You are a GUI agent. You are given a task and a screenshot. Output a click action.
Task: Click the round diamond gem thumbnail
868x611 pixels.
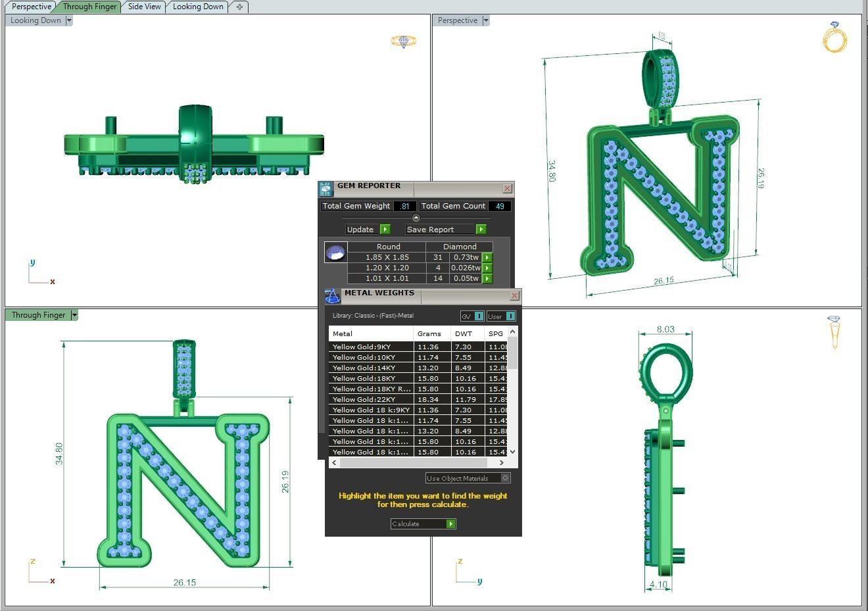[336, 253]
